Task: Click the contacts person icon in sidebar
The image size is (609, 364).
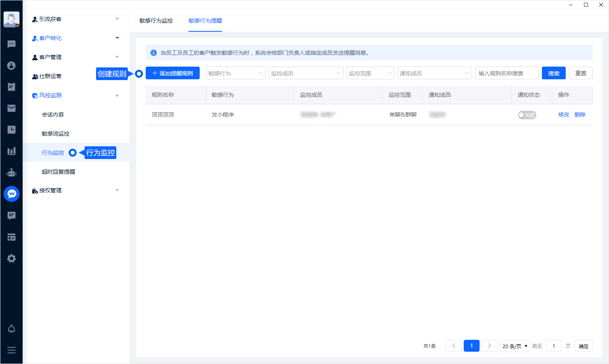Action: [x=12, y=65]
